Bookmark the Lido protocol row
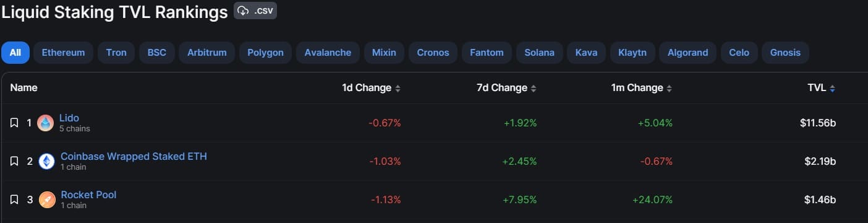This screenshot has height=223, width=868. (14, 123)
